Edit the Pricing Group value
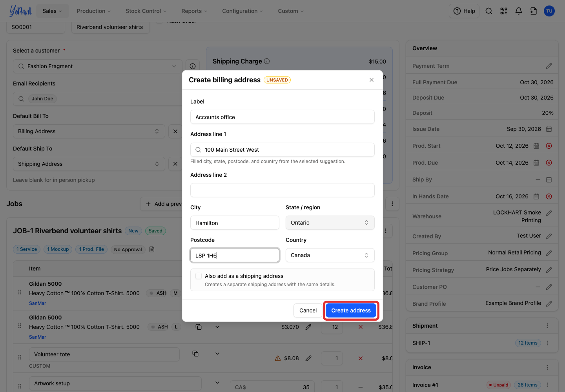 (x=549, y=253)
